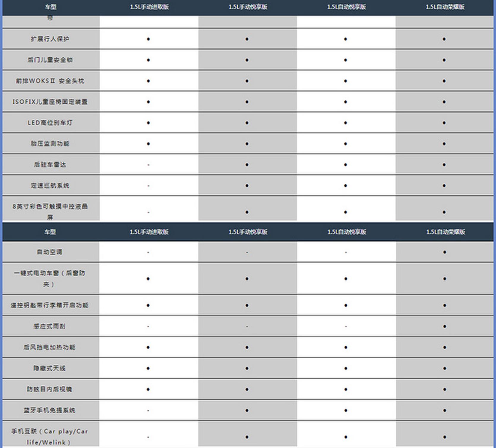Image resolution: width=496 pixels, height=448 pixels.
Task: Click the 蓝牙手机免提系统 dot under 1.5L手动悦享版
Action: [247, 410]
